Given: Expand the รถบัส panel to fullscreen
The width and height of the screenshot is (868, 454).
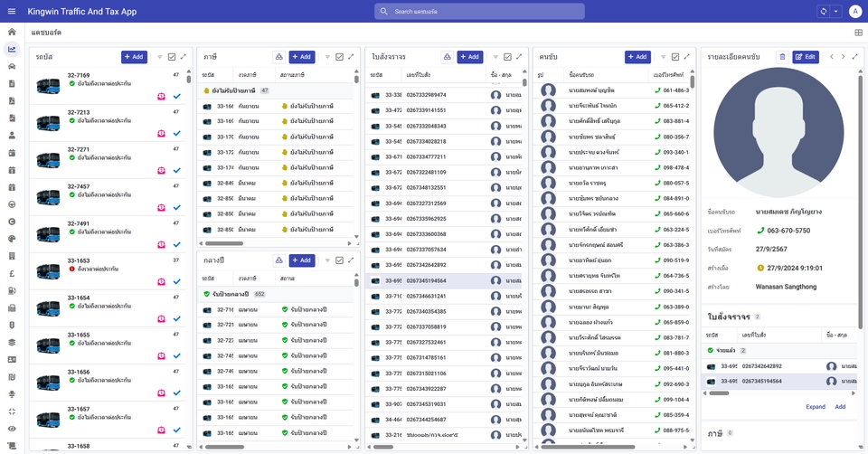Looking at the screenshot, I should pyautogui.click(x=184, y=57).
